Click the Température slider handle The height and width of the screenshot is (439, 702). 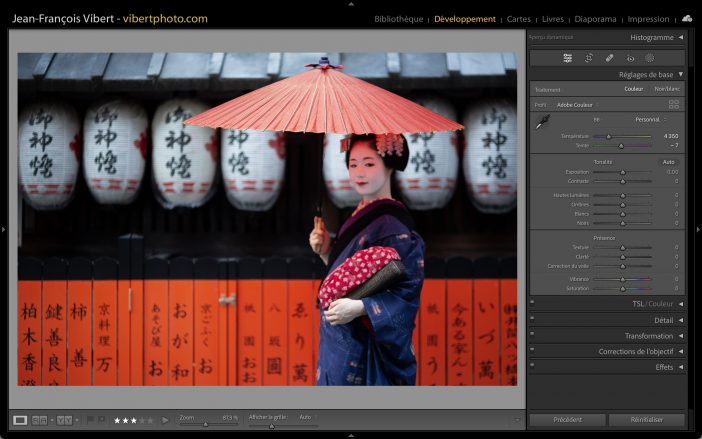pyautogui.click(x=608, y=136)
